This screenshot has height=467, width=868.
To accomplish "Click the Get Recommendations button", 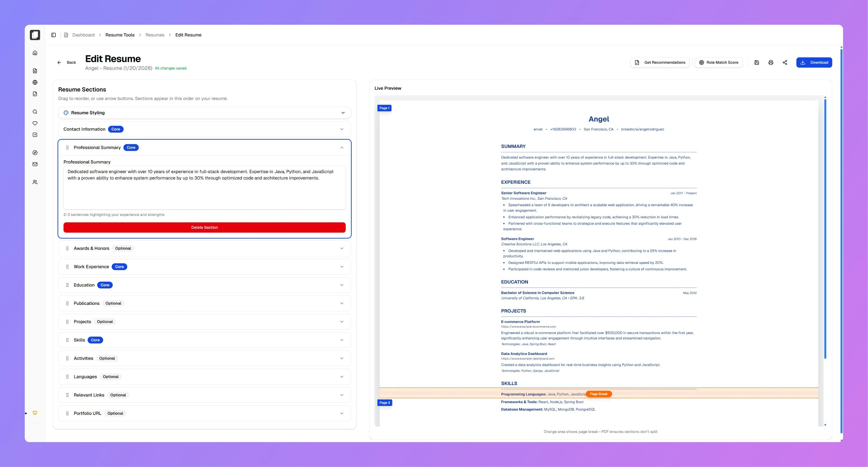I will (660, 62).
